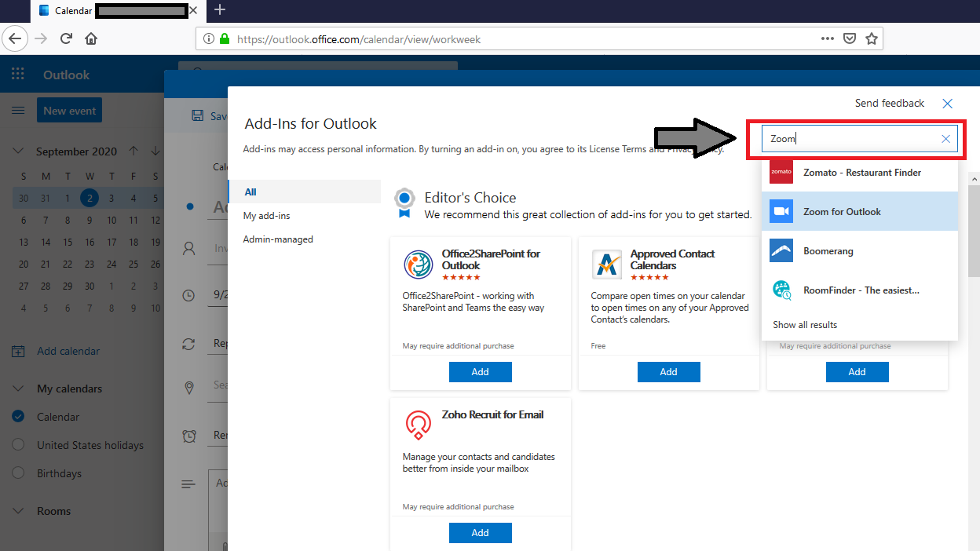This screenshot has width=980, height=551.
Task: Open the Approved Contact Calendars title
Action: (672, 260)
